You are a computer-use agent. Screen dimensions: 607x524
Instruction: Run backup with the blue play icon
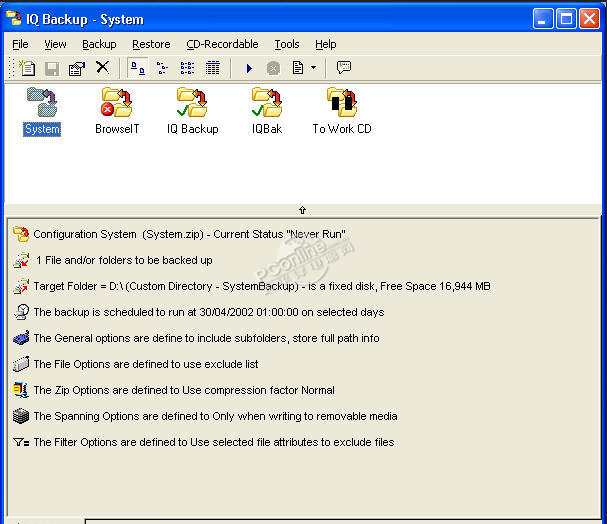249,68
